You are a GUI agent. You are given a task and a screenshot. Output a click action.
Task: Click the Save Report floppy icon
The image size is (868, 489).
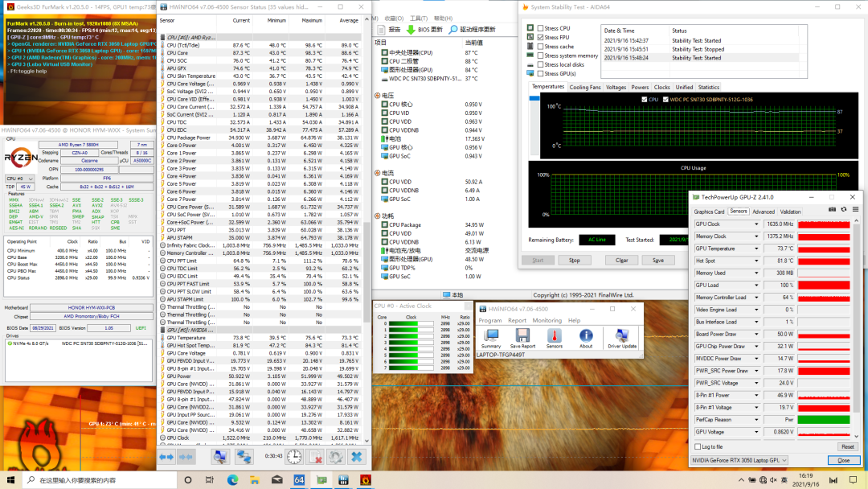(522, 336)
